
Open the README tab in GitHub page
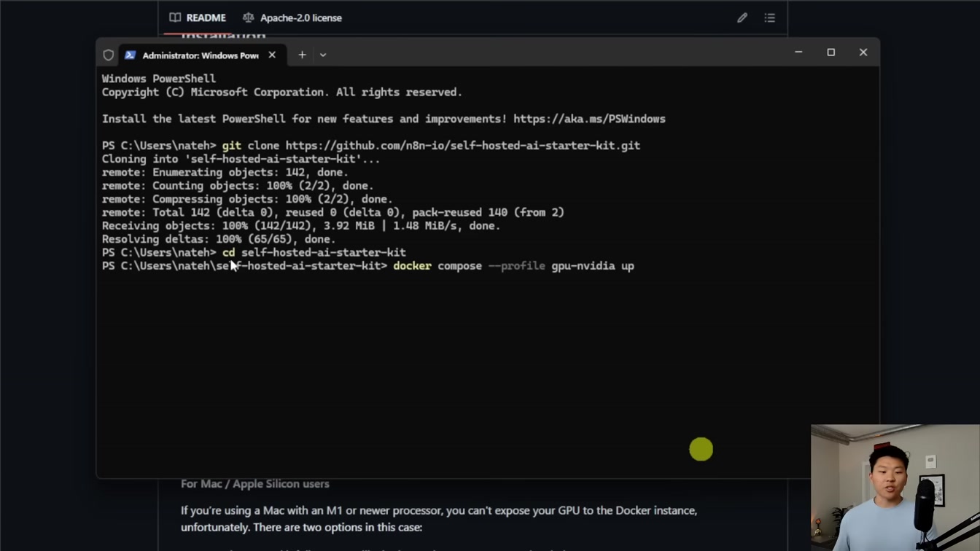point(198,17)
